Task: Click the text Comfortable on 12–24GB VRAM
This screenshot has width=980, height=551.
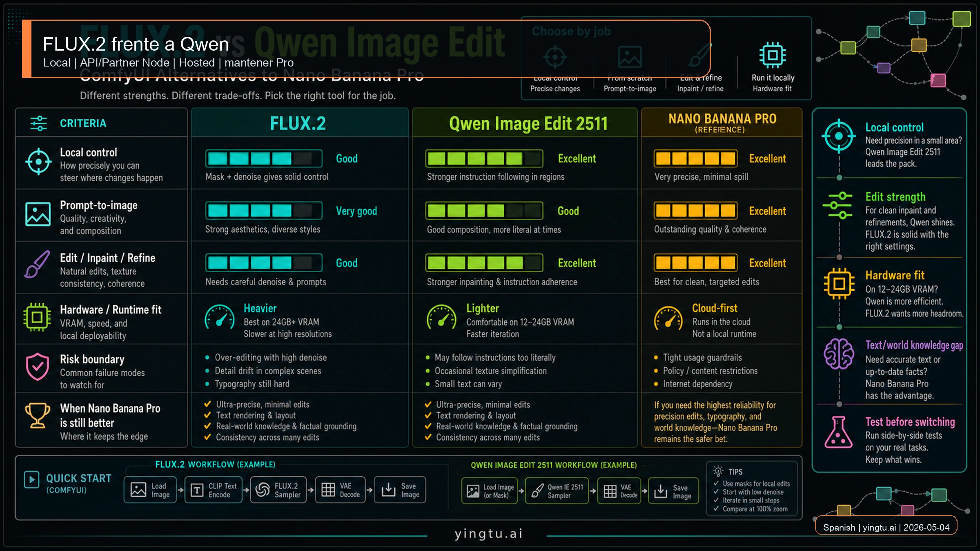Action: [x=520, y=322]
